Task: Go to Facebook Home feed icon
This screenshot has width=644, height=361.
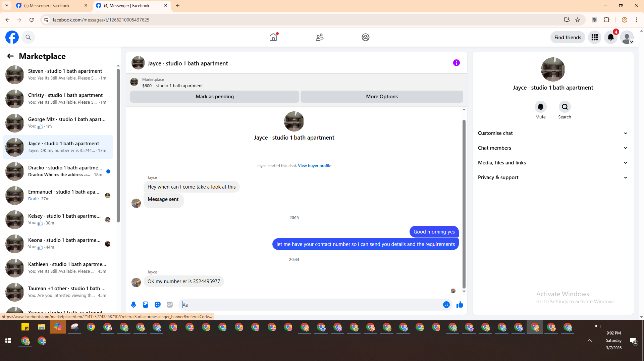Action: coord(273,37)
